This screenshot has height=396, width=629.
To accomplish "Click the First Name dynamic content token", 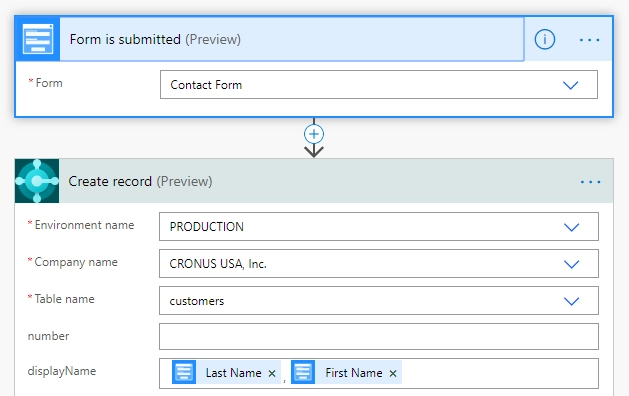I will click(x=346, y=372).
